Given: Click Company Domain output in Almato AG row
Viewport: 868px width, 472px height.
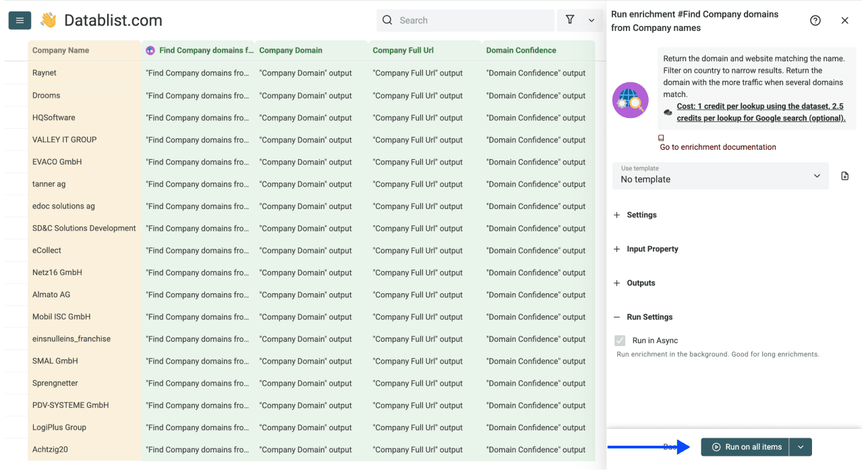Looking at the screenshot, I should (312, 295).
